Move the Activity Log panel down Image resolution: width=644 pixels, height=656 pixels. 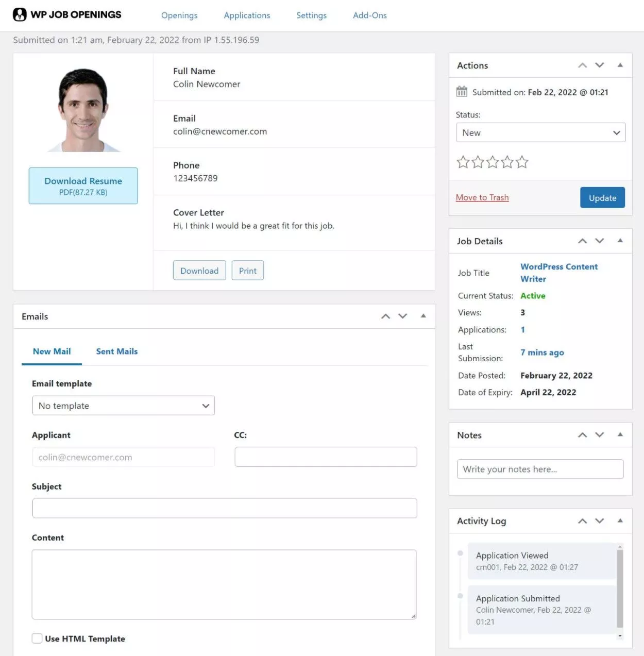point(600,521)
